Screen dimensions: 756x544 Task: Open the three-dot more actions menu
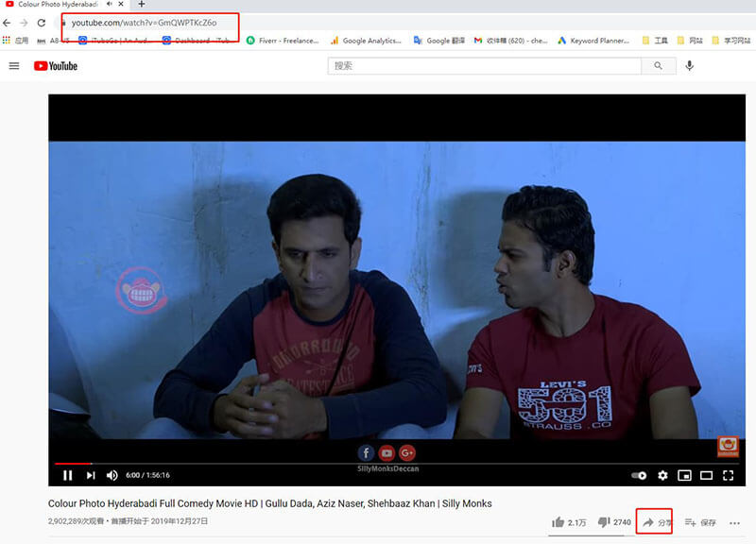click(734, 523)
